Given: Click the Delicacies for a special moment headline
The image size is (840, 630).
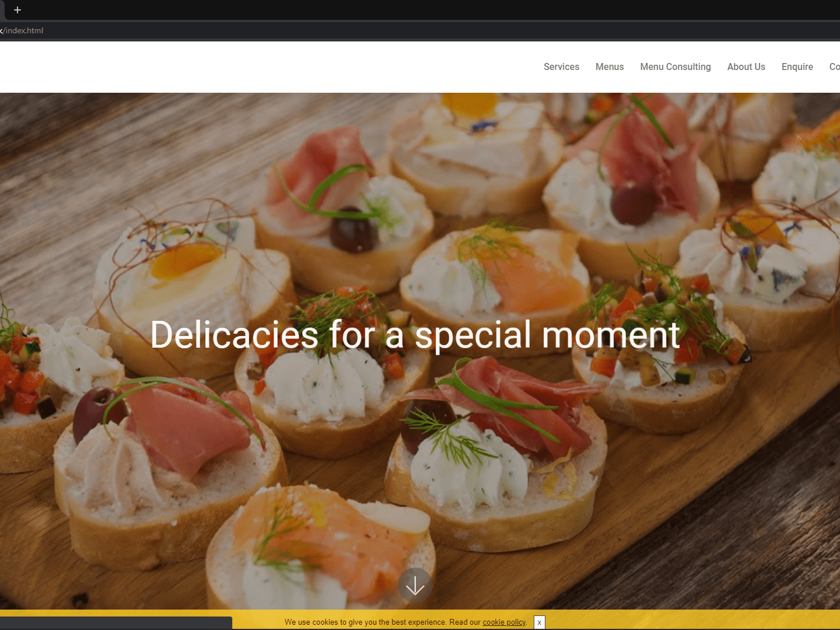Looking at the screenshot, I should [415, 335].
